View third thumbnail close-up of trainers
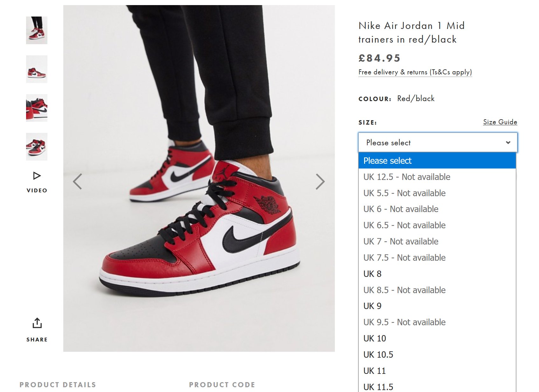This screenshot has width=539, height=392. point(37,108)
